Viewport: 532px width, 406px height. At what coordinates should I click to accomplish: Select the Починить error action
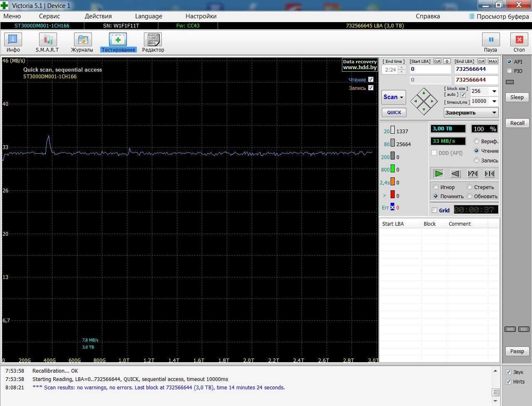436,196
